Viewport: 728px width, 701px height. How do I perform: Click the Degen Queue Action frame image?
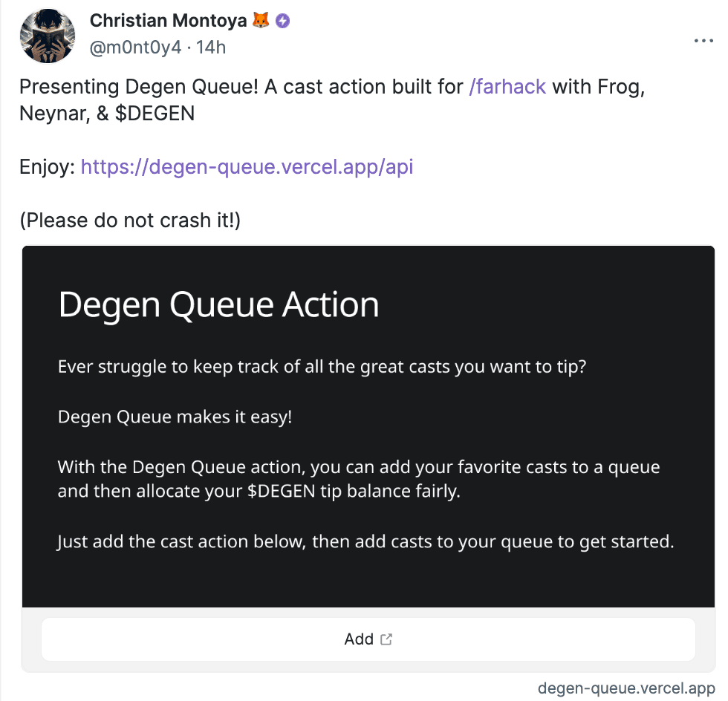368,427
